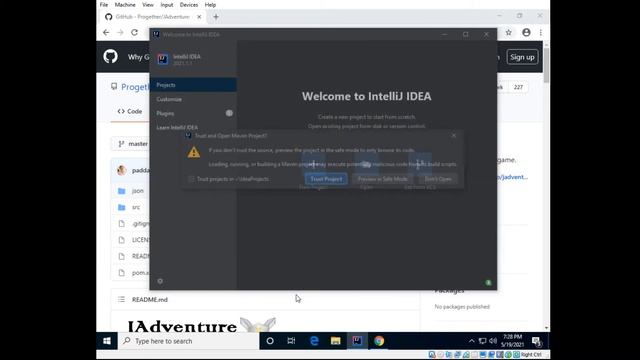Click the warning triangle icon in dialog
The image size is (640, 360).
point(194,152)
